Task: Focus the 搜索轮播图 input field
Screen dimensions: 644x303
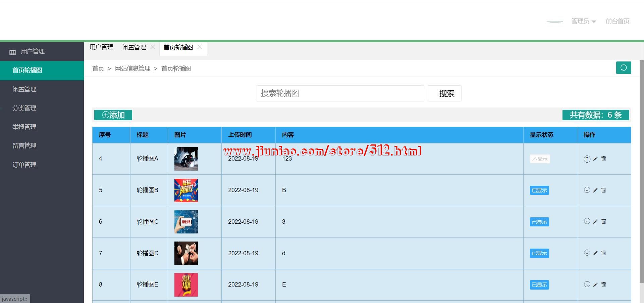Action: 340,93
